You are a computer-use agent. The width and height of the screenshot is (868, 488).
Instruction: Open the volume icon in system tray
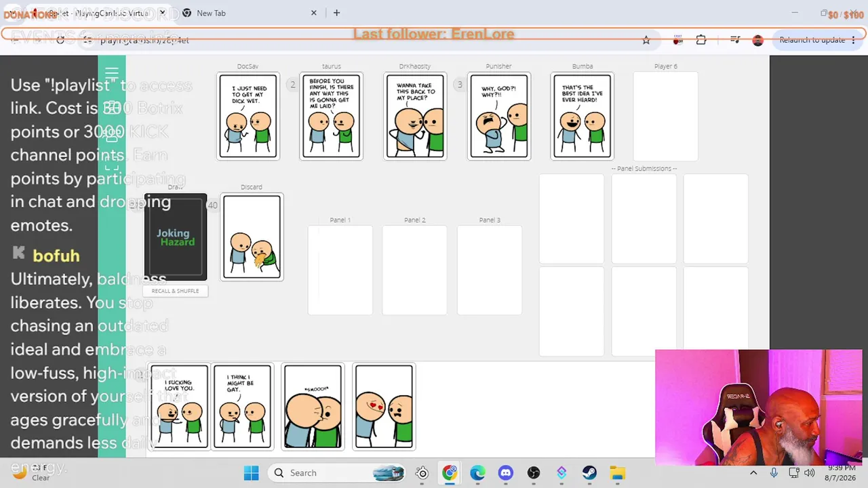[x=810, y=473]
